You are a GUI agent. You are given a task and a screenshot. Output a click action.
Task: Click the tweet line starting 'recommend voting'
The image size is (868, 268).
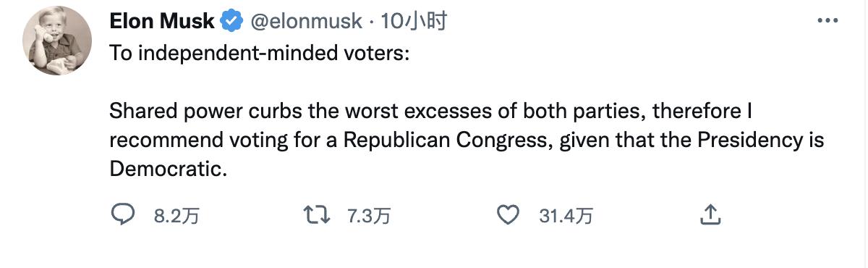click(467, 141)
